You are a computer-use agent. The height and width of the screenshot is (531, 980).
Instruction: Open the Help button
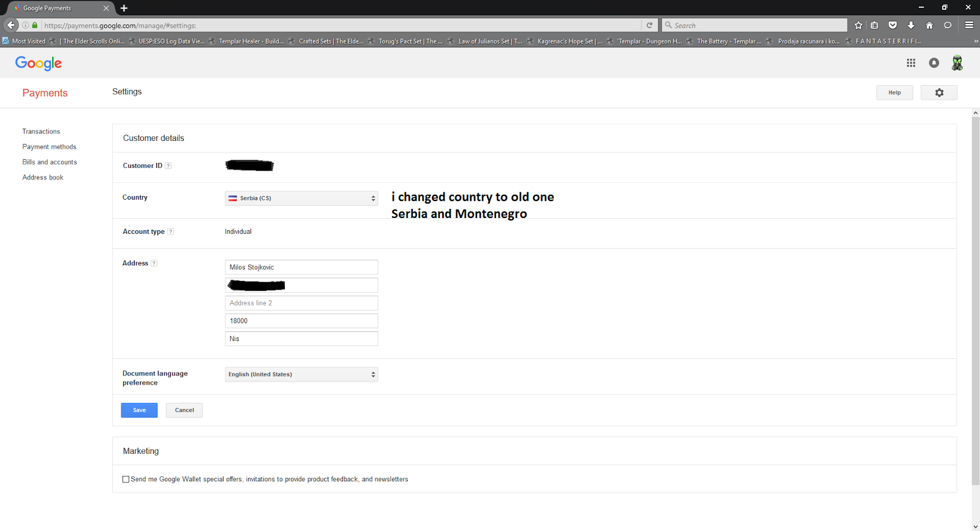coord(894,92)
